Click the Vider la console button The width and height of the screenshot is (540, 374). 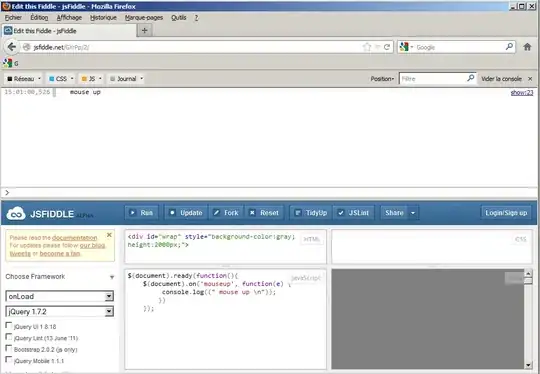501,79
